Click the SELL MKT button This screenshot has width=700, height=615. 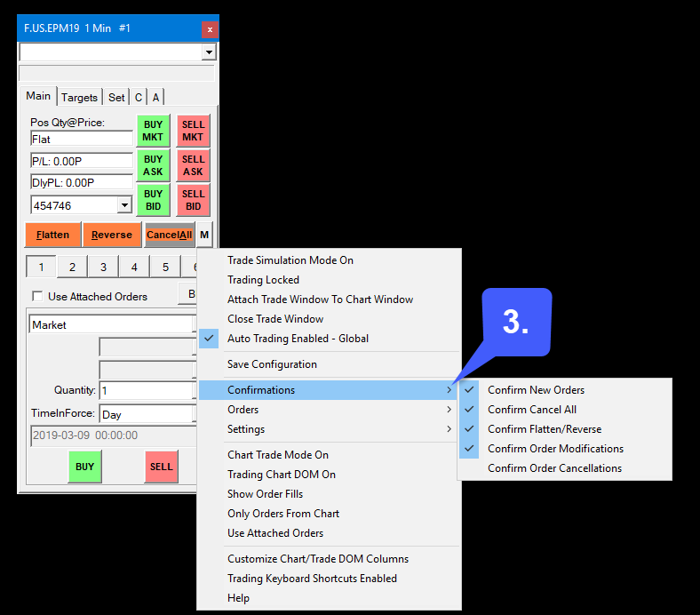tap(193, 131)
